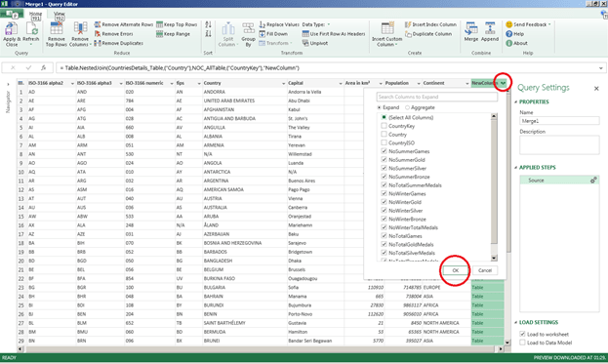Click OK to expand columns
The height and width of the screenshot is (364, 608).
tap(455, 270)
